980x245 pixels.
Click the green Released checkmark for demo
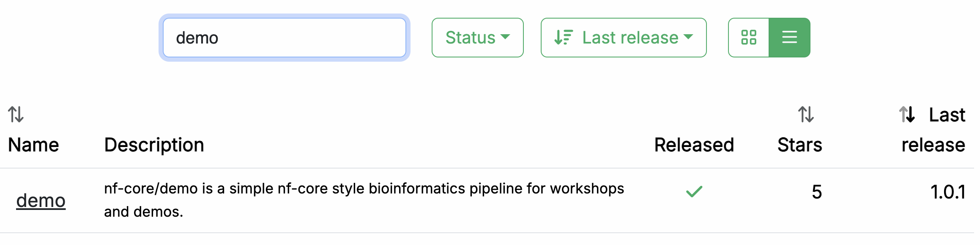pyautogui.click(x=694, y=192)
